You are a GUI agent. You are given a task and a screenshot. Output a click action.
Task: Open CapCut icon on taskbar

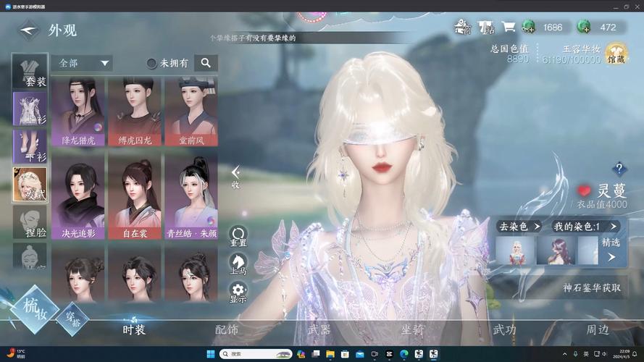(389, 354)
